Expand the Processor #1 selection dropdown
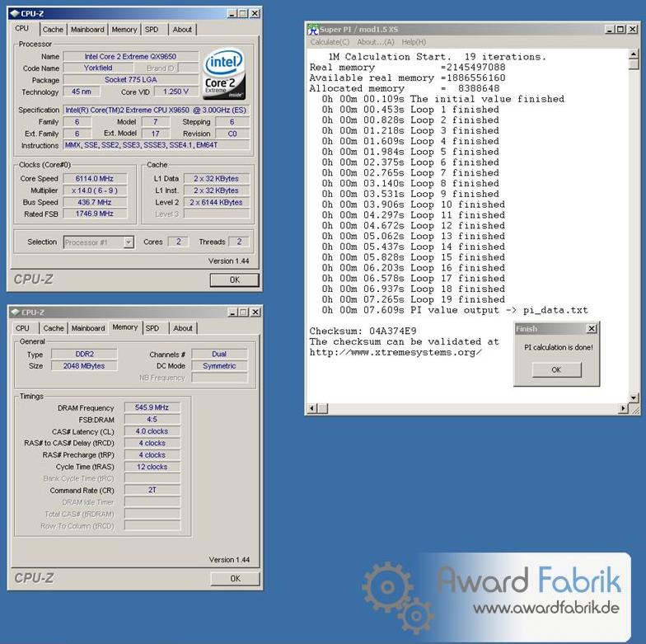Image resolution: width=646 pixels, height=644 pixels. click(x=129, y=242)
